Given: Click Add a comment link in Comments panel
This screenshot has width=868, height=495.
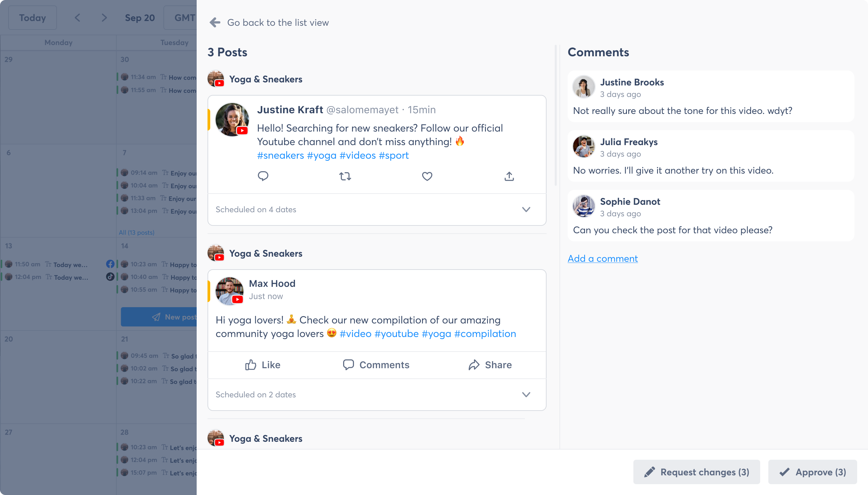Looking at the screenshot, I should pyautogui.click(x=603, y=258).
